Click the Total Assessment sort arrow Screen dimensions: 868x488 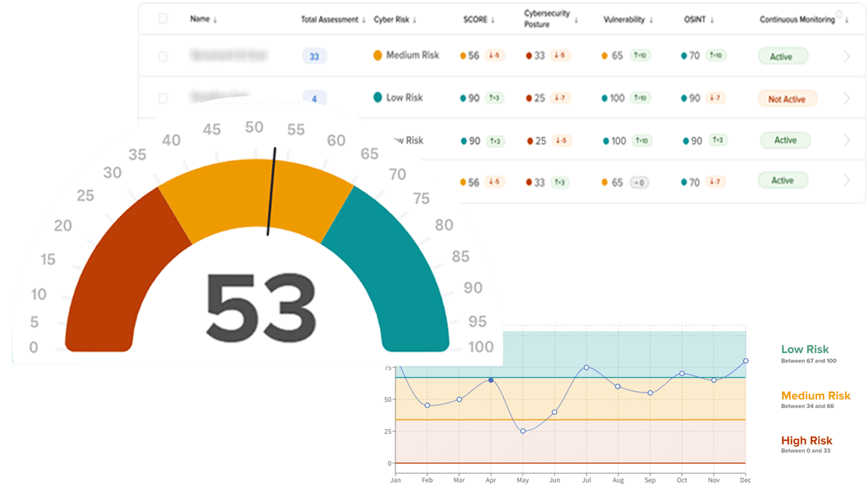tap(364, 20)
